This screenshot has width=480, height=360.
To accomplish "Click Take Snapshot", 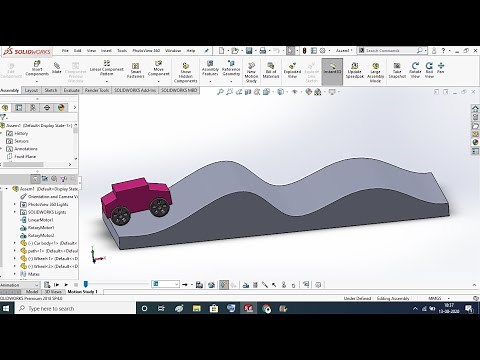I will tap(397, 70).
